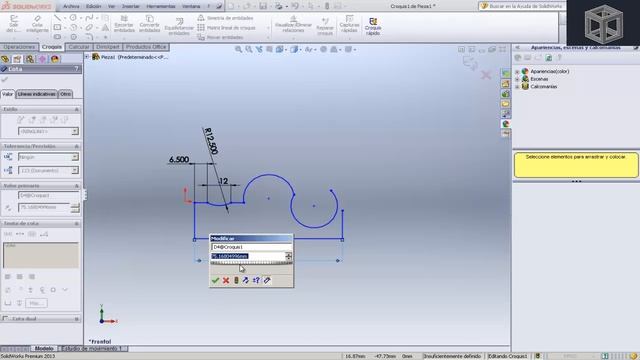
Task: Open the Estilo dropdown list
Action: pyautogui.click(x=75, y=131)
